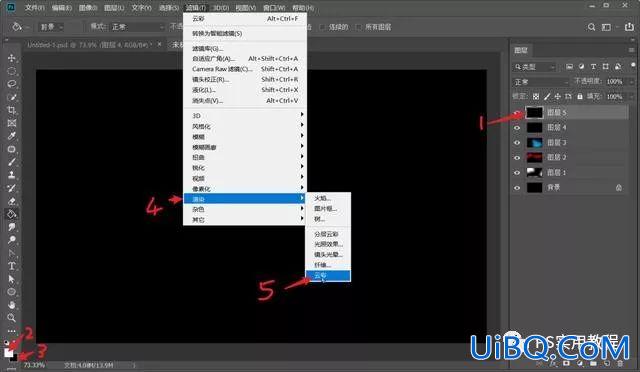Set default foreground and background colors
Image resolution: width=640 pixels, height=372 pixels.
pyautogui.click(x=6, y=342)
